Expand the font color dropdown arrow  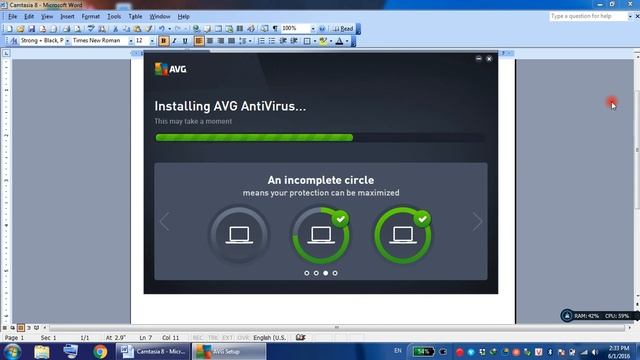347,41
